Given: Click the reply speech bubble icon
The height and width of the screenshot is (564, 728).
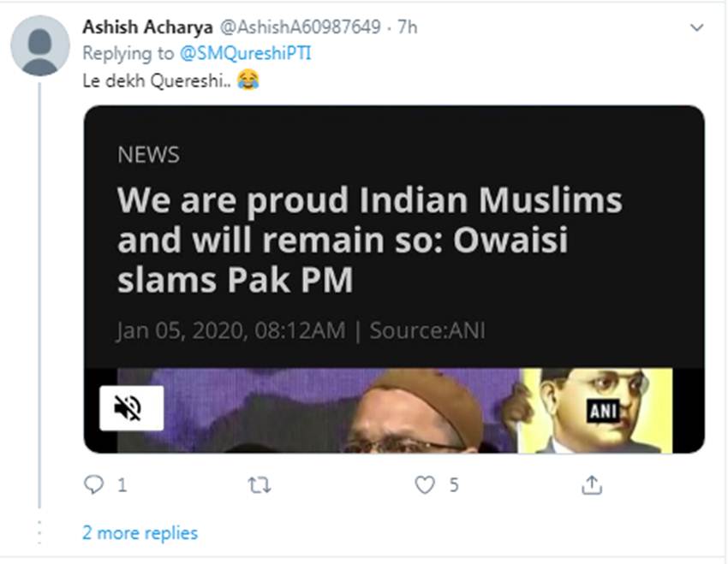Looking at the screenshot, I should [93, 485].
